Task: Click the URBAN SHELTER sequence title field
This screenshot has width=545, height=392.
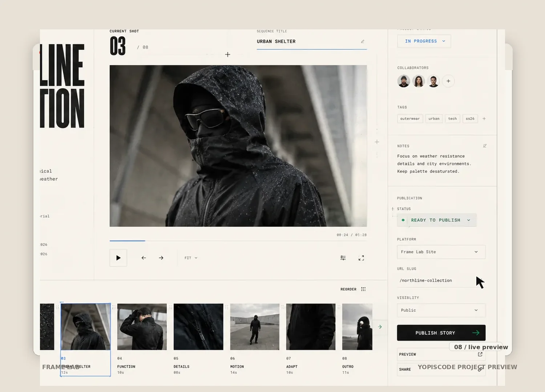Action: tap(312, 42)
